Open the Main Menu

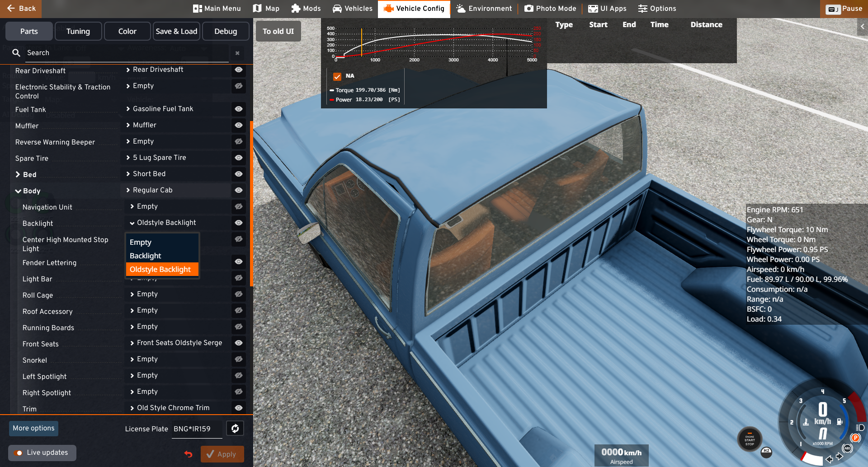217,9
